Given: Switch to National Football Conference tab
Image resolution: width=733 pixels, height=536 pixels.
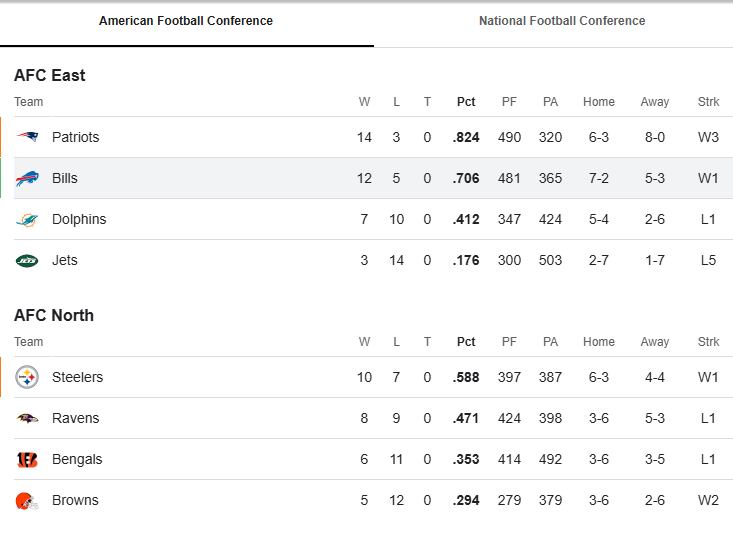Looking at the screenshot, I should tap(561, 21).
